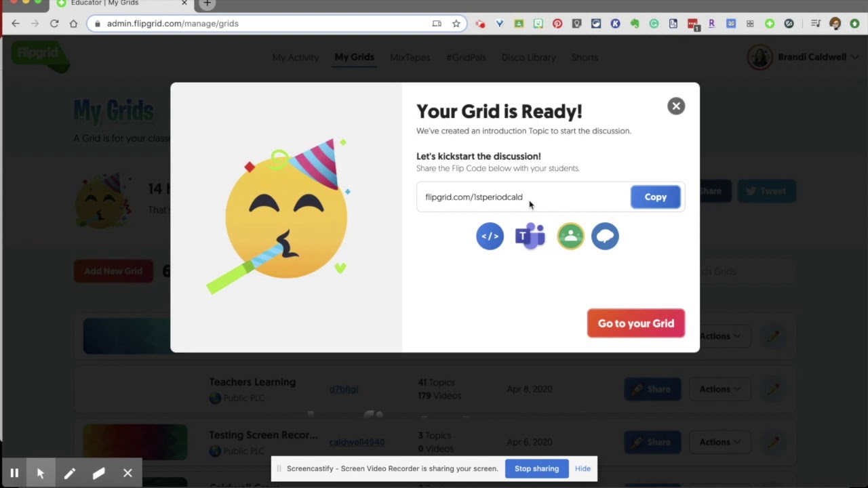Select the Screencastify pen drawing tool
The image size is (868, 488).
(70, 473)
